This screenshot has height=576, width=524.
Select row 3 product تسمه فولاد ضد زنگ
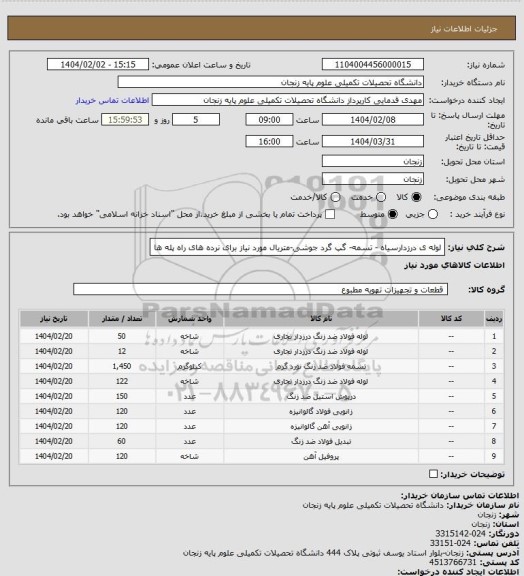coord(321,366)
